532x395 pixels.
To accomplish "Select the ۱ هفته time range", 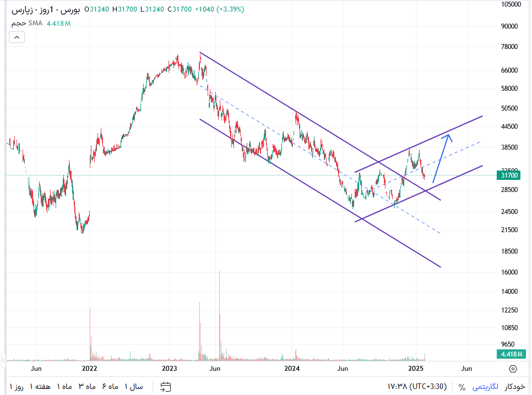I will click(40, 387).
